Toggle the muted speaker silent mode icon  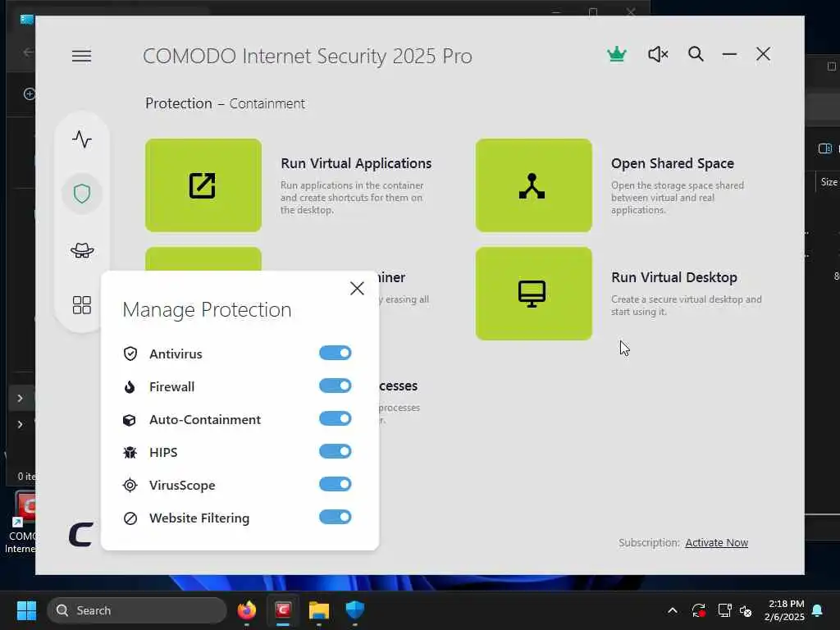coord(658,54)
